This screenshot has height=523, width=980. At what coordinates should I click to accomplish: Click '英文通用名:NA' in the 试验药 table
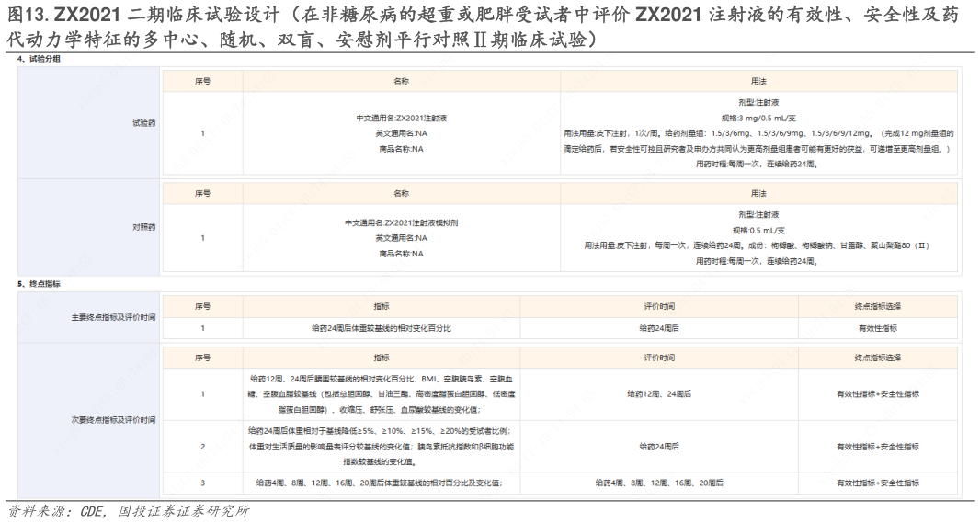pos(401,133)
